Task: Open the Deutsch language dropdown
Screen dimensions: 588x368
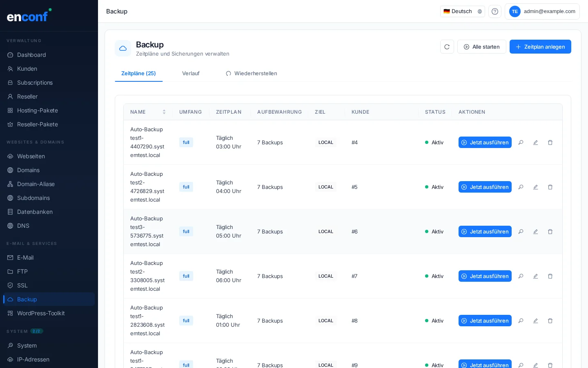Action: [x=462, y=11]
